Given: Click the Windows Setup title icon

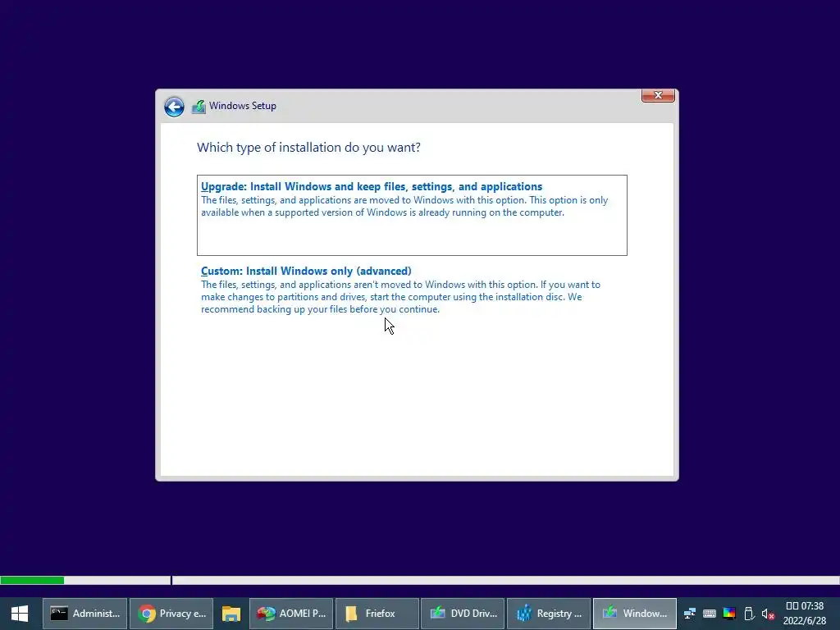Looking at the screenshot, I should click(199, 107).
